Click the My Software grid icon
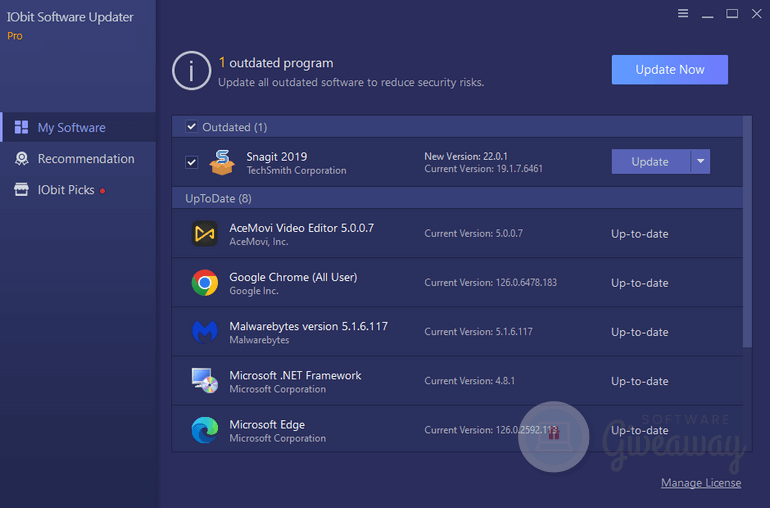This screenshot has height=508, width=770. [x=21, y=127]
